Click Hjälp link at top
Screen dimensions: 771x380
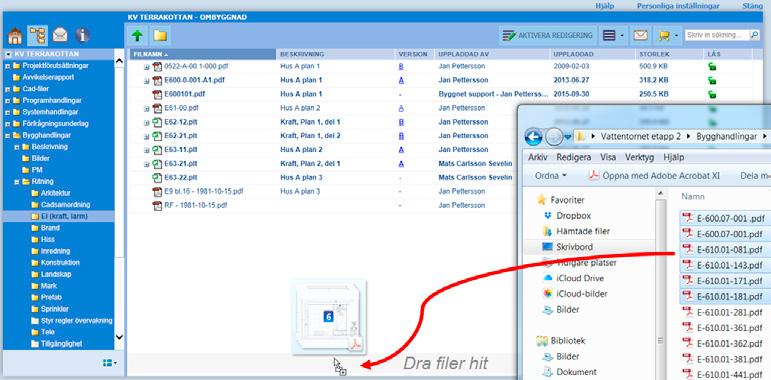604,6
